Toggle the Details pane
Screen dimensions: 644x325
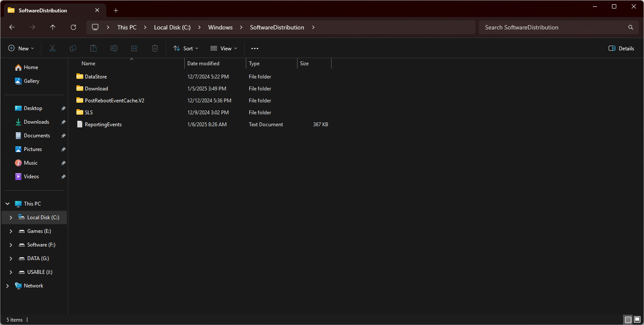(621, 48)
